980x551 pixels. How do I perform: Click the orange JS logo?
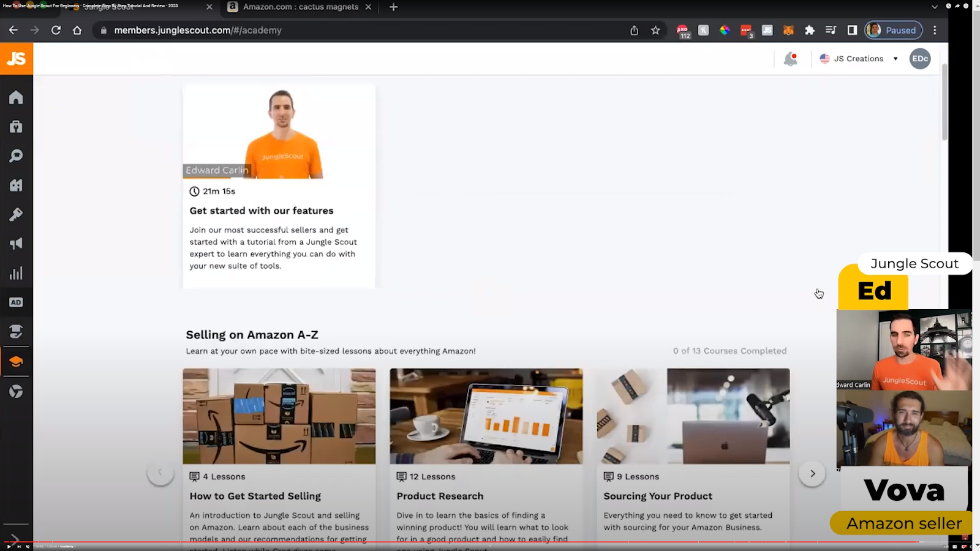17,59
